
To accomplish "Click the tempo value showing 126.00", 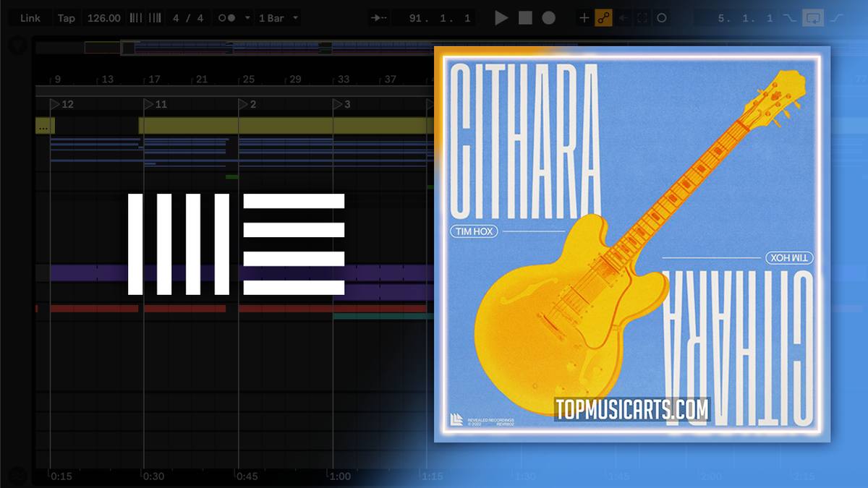I will [103, 17].
